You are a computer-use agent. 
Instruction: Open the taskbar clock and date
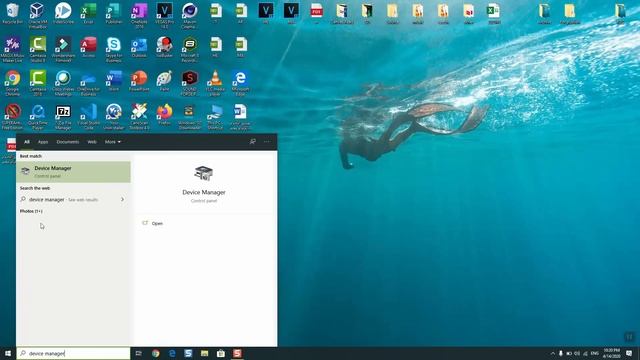point(611,353)
